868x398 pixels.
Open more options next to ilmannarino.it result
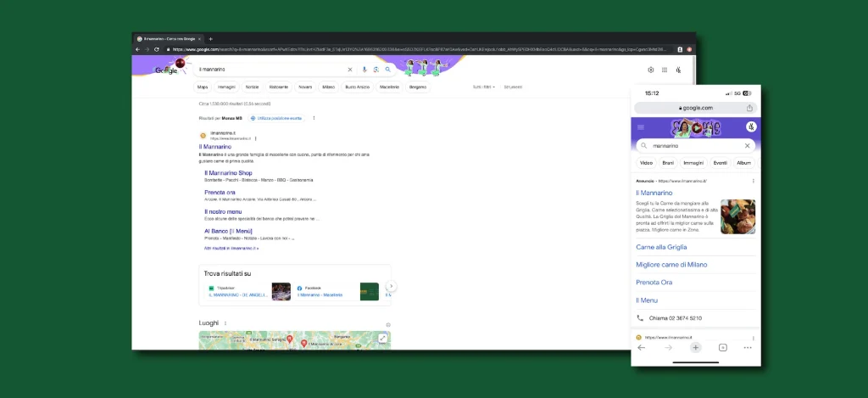click(255, 137)
